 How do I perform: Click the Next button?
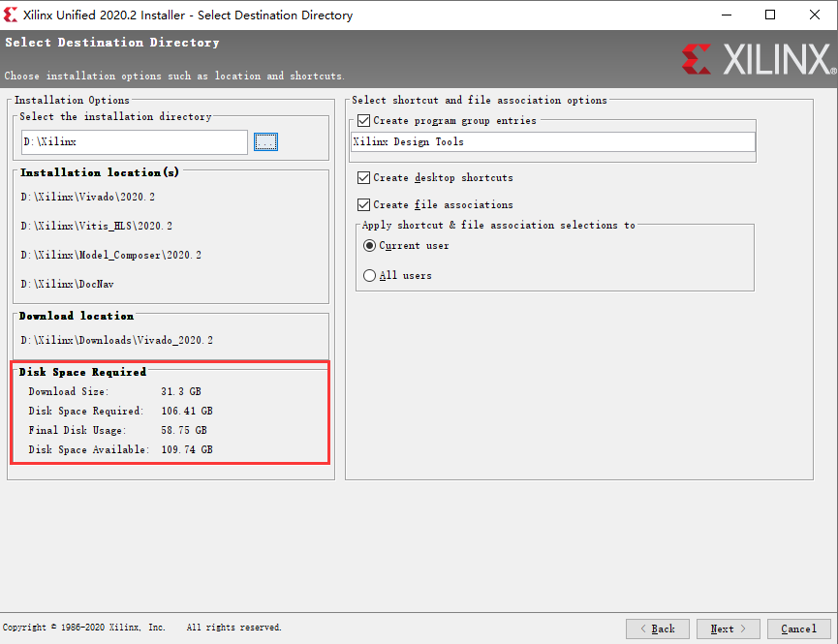(x=728, y=629)
